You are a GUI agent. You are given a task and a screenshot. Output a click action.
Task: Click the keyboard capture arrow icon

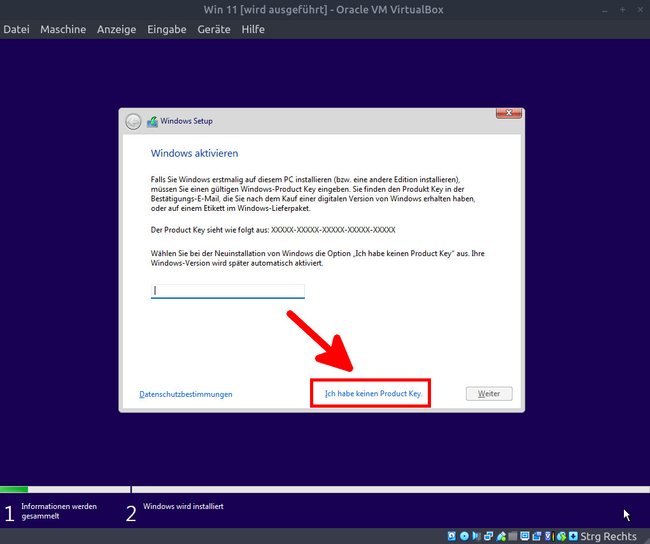pos(573,536)
